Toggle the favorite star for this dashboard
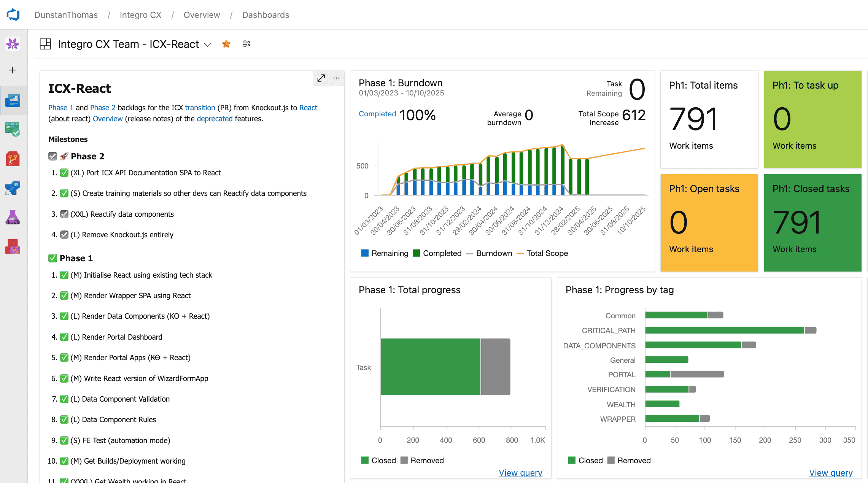868x483 pixels. 226,44
